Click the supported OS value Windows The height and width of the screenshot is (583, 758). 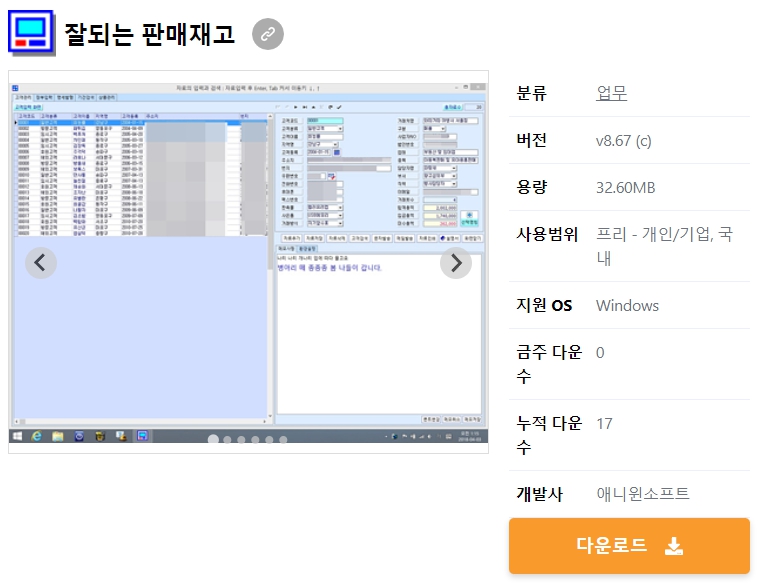(627, 306)
